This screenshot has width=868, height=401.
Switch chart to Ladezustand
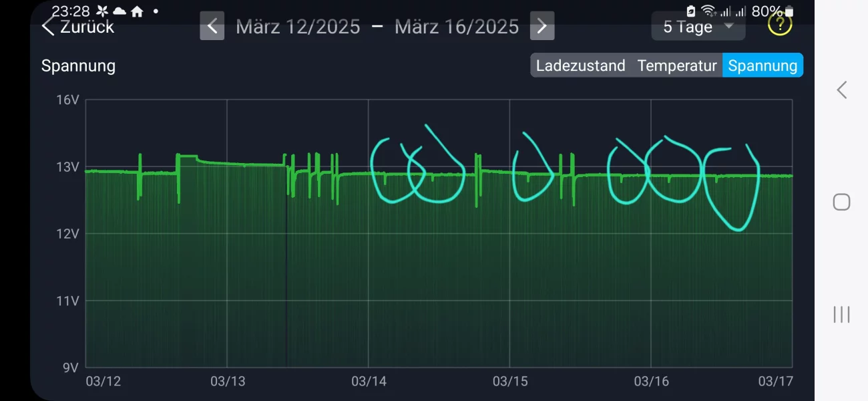(580, 65)
